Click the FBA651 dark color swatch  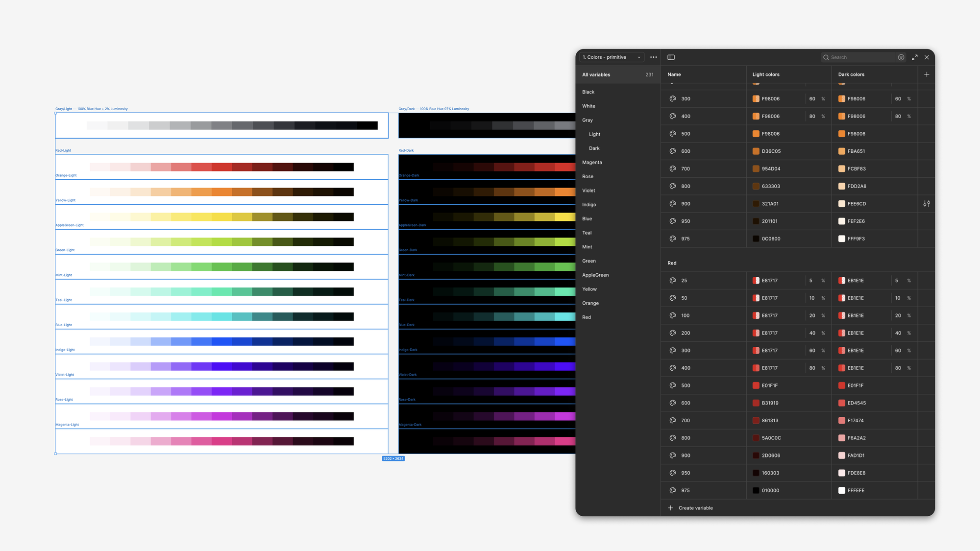[x=841, y=151]
